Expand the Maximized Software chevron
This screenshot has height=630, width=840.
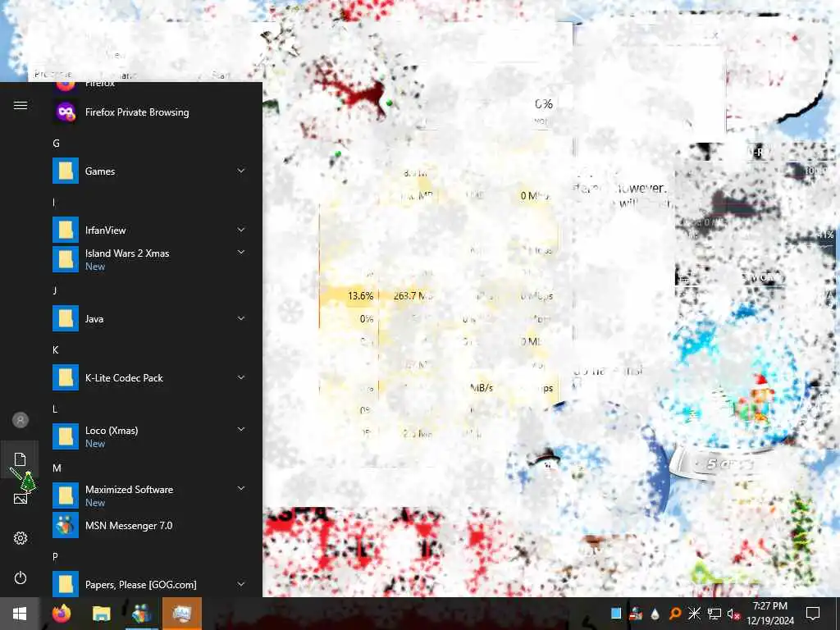coord(241,489)
